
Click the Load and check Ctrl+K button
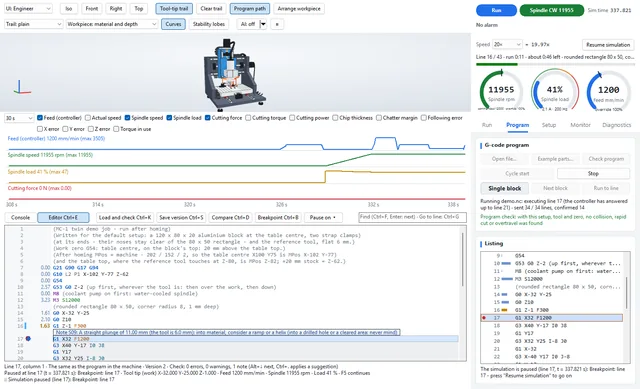[x=125, y=218]
